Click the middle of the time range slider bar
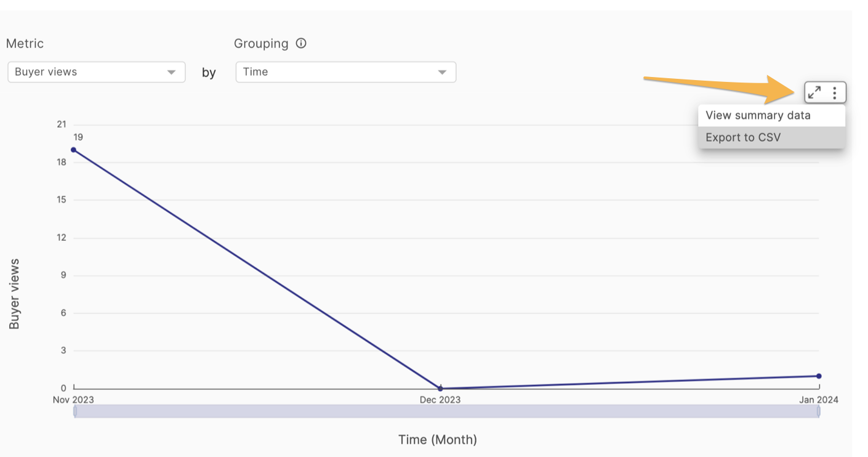Screen dimensions: 868x457 coord(446,412)
